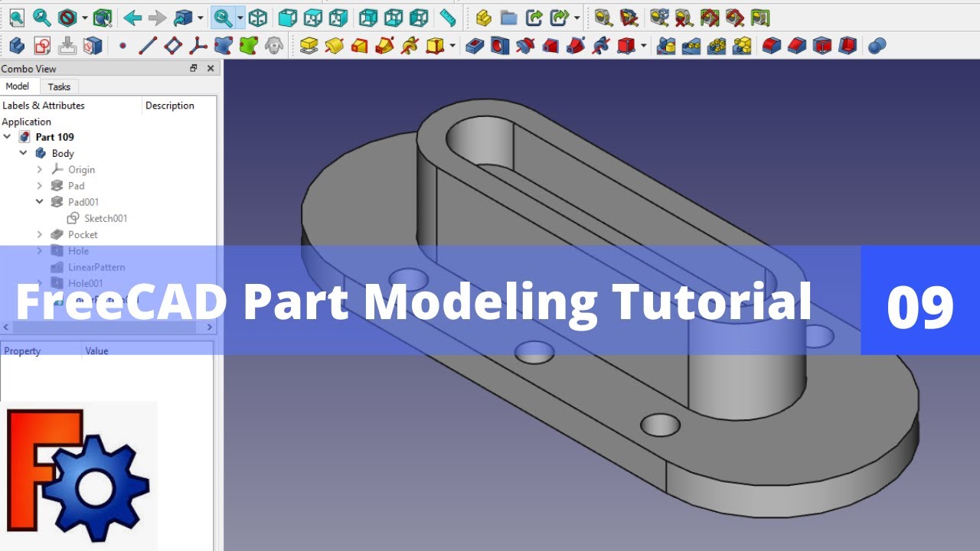Screen dimensions: 980x551
Task: Click the Make link icon
Action: 534,17
